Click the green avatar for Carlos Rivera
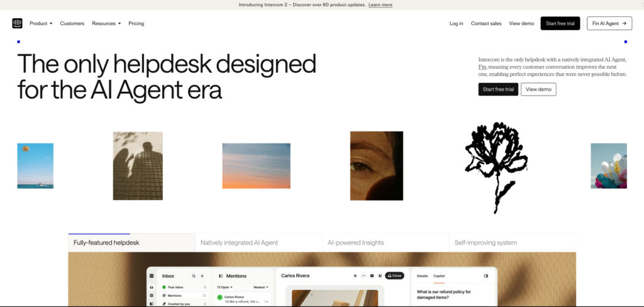The width and height of the screenshot is (644, 307). click(x=219, y=297)
